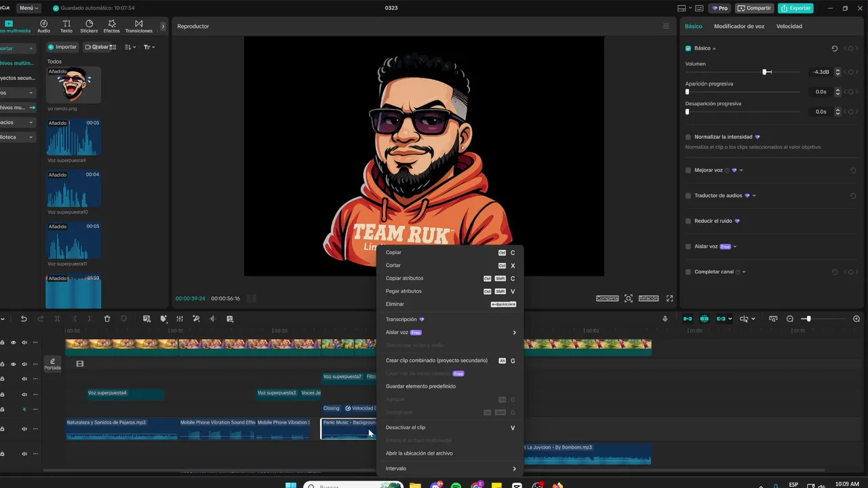Click the zoom in timeline magnifier
This screenshot has height=488, width=868.
(856, 319)
